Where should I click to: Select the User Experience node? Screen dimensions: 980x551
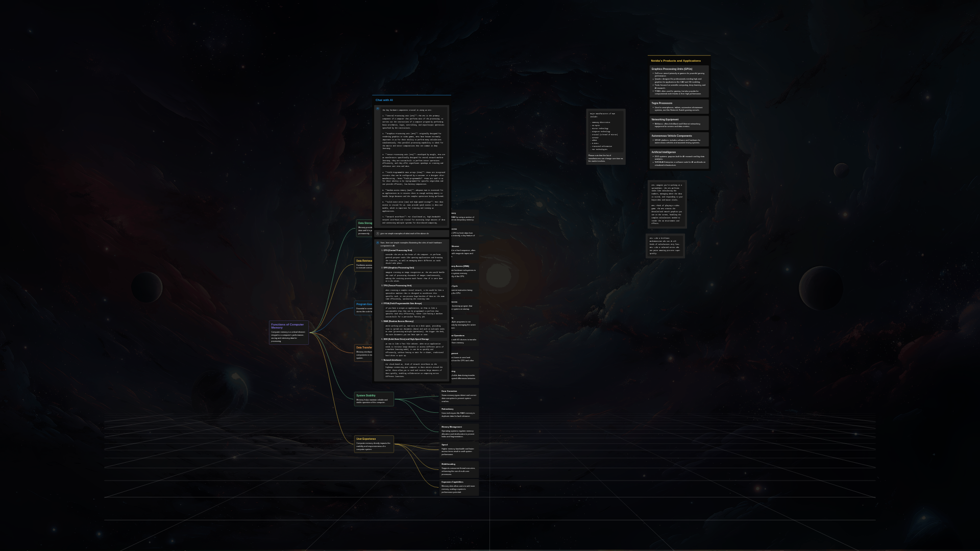point(374,444)
